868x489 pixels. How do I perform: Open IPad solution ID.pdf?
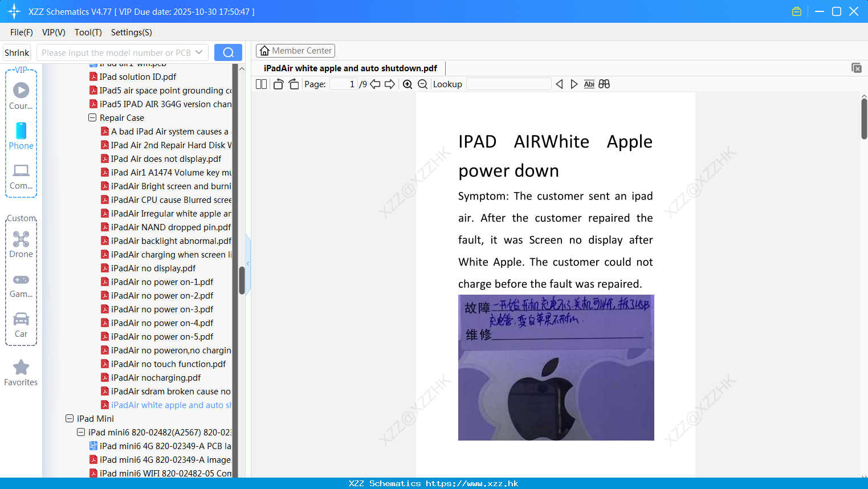pos(132,77)
